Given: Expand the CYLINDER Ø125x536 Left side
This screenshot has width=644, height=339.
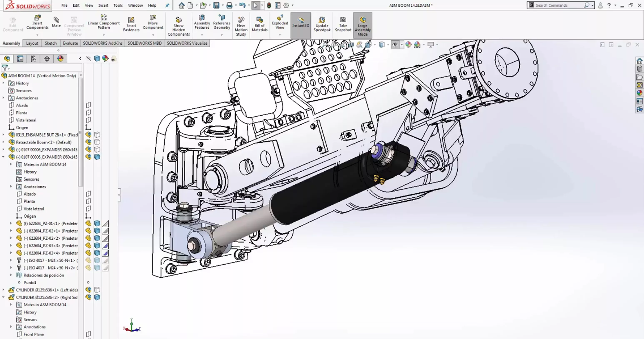Looking at the screenshot, I should tap(3, 290).
